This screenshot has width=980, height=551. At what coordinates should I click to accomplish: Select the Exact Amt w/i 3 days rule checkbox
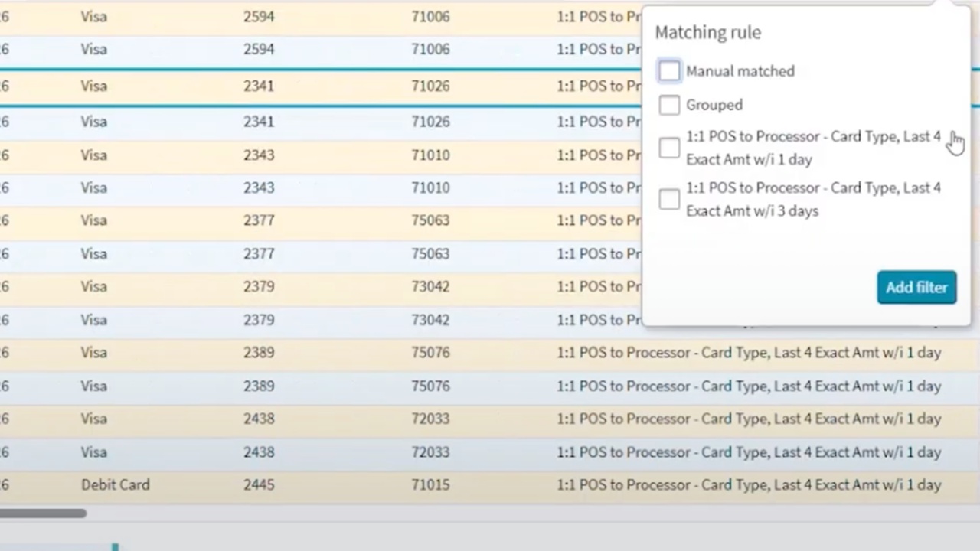(669, 199)
